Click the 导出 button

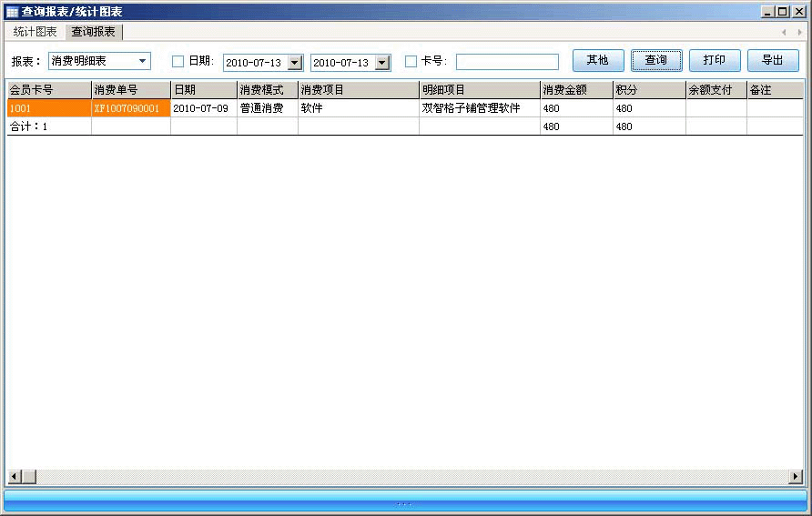pyautogui.click(x=773, y=61)
